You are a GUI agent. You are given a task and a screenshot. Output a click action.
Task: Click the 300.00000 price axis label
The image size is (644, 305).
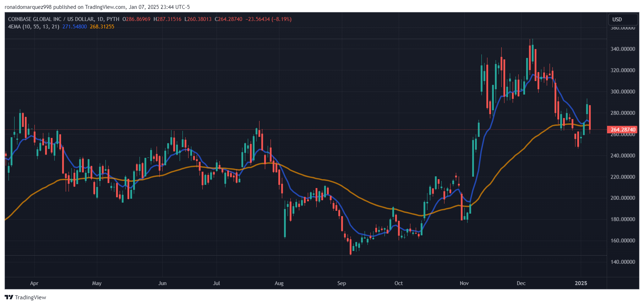623,92
